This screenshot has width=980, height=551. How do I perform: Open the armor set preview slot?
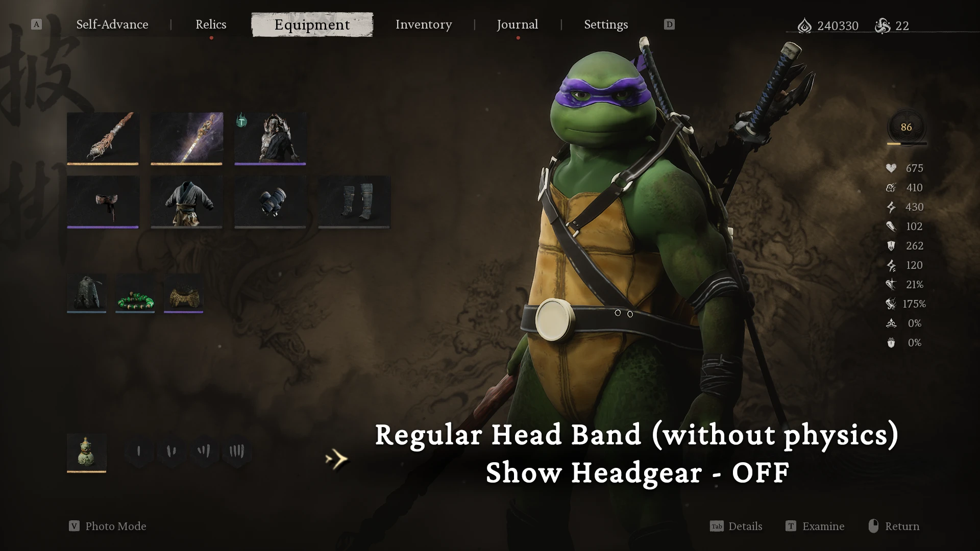click(x=270, y=138)
